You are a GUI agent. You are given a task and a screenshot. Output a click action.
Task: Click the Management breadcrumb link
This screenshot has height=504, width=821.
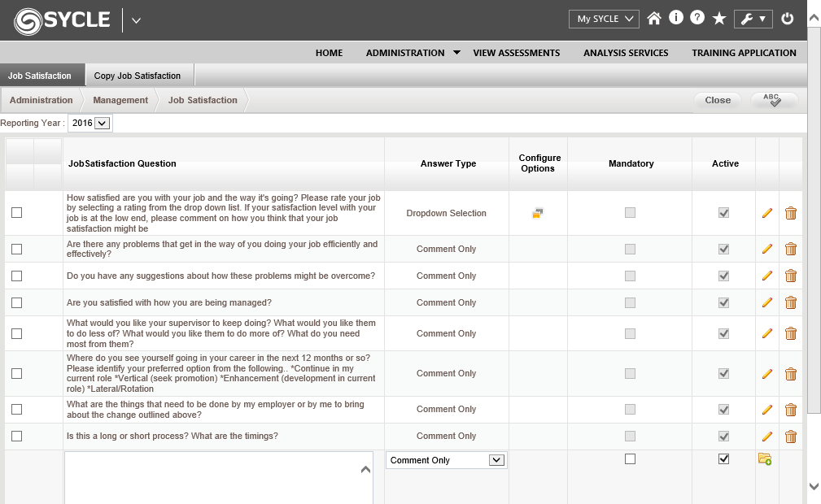coord(120,100)
